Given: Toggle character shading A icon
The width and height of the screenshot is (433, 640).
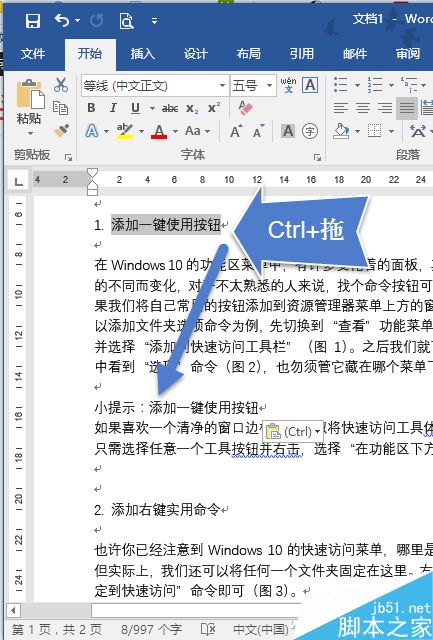Looking at the screenshot, I should (x=288, y=131).
